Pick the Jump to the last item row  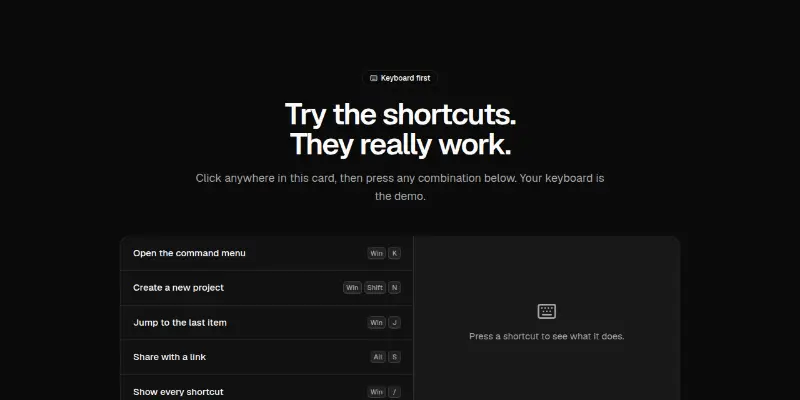point(267,322)
